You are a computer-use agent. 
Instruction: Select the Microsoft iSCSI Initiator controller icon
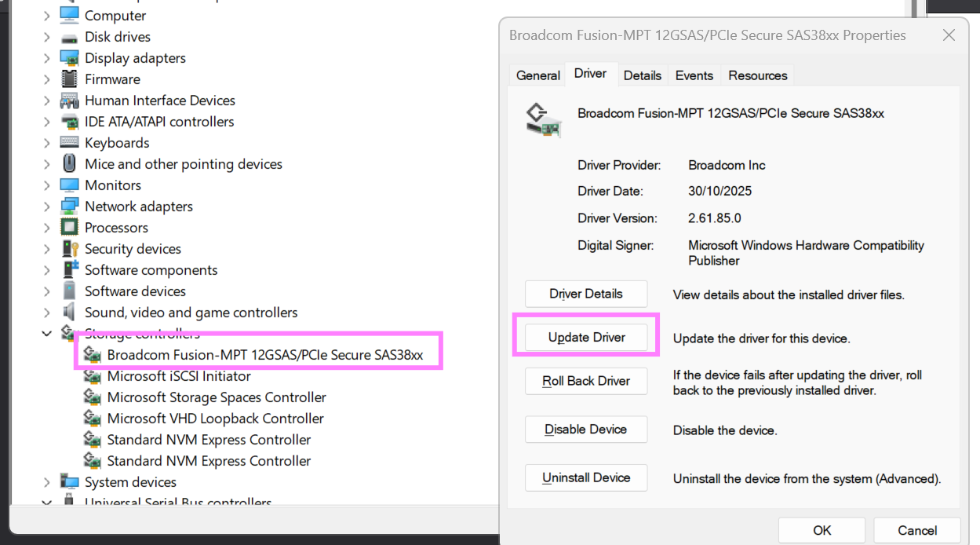point(92,376)
